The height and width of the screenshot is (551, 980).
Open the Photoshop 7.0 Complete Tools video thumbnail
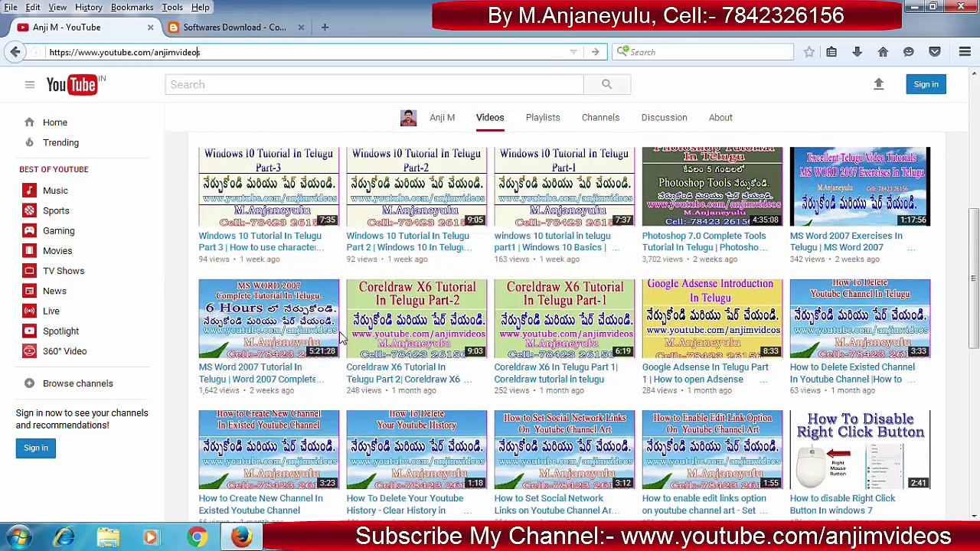[x=712, y=187]
